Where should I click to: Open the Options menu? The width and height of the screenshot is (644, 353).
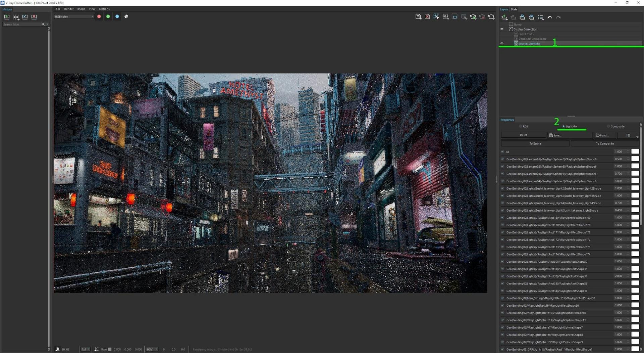[104, 9]
